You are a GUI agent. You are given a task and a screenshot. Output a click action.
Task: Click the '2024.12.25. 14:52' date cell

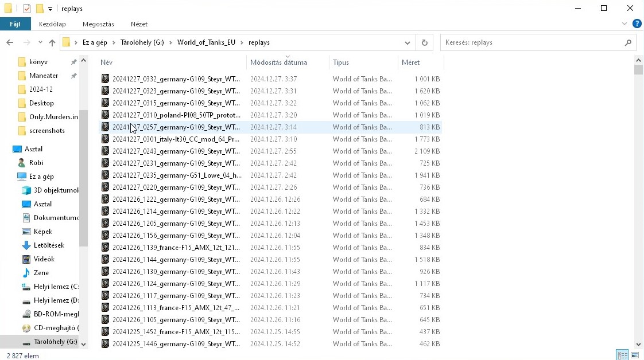coord(275,343)
